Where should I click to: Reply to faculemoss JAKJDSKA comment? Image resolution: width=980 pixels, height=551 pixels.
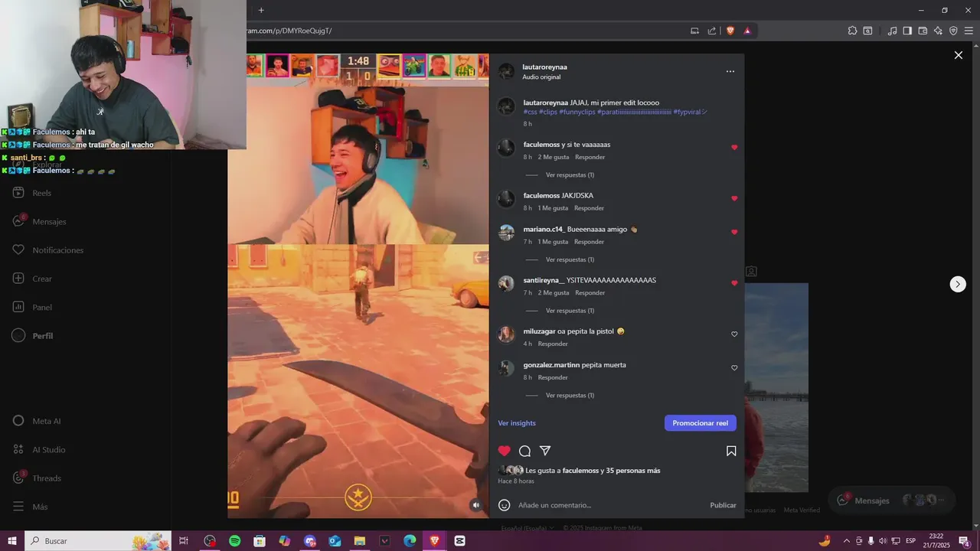[x=589, y=208]
